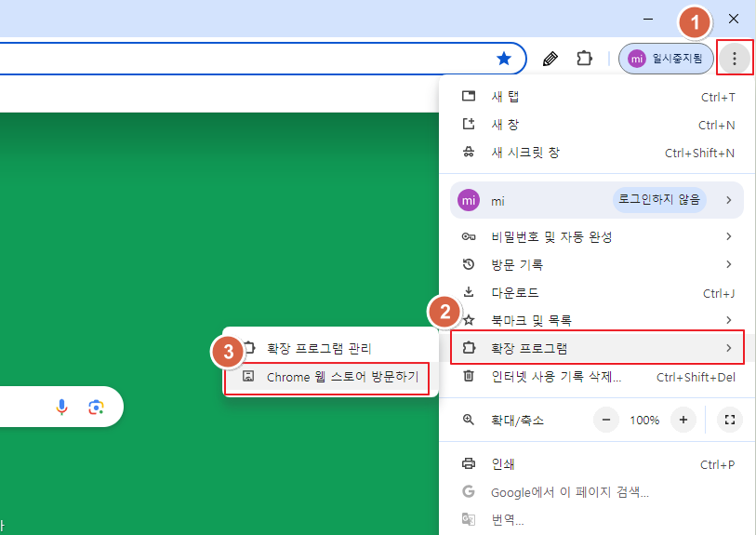Select Google에서 이 페이지 검색 item

(x=598, y=492)
